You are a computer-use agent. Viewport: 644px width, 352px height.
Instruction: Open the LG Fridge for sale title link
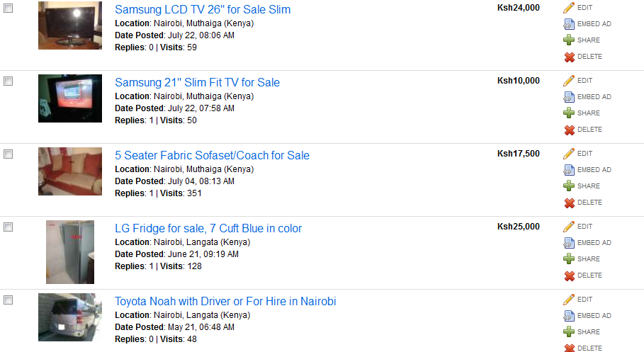click(x=208, y=229)
